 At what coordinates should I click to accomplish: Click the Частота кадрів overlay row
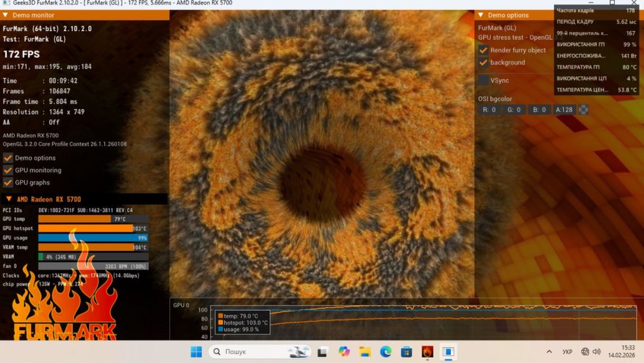[x=596, y=11]
